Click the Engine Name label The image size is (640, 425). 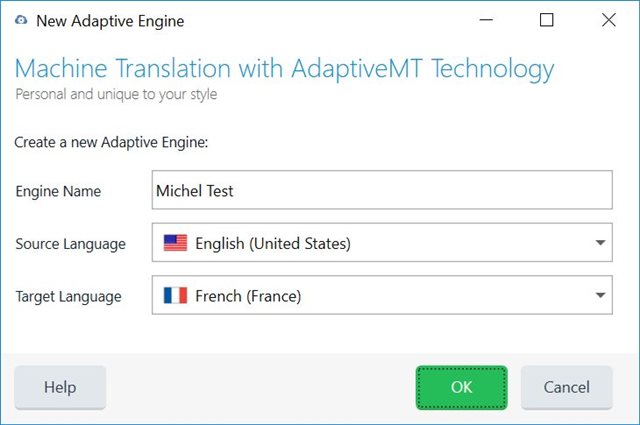coord(59,190)
